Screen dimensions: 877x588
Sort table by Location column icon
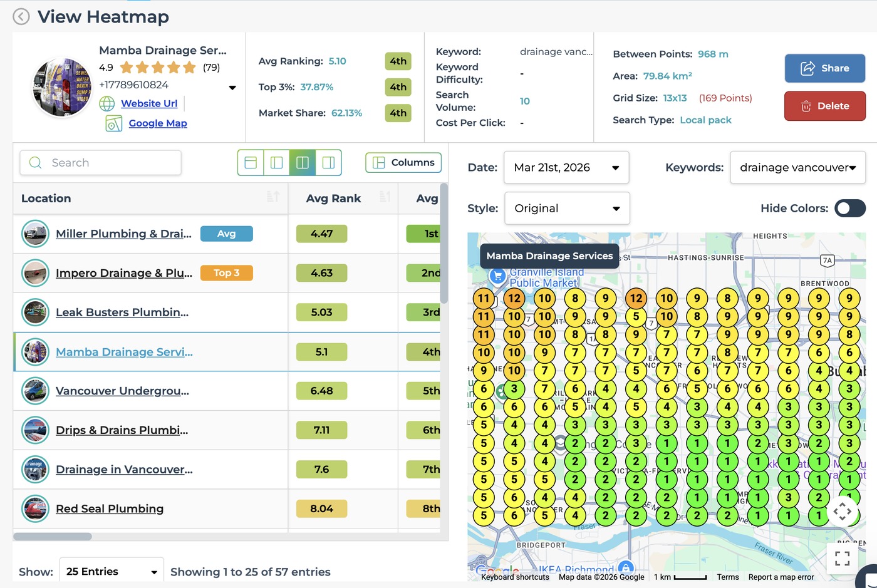272,197
